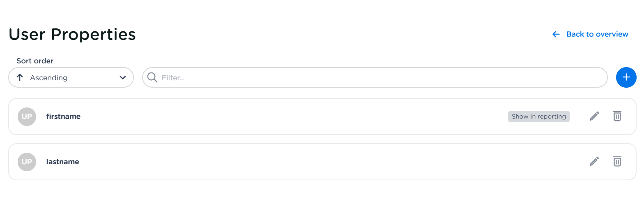Click the magnifying glass search icon
Viewport: 644px width, 198px height.
tap(152, 77)
